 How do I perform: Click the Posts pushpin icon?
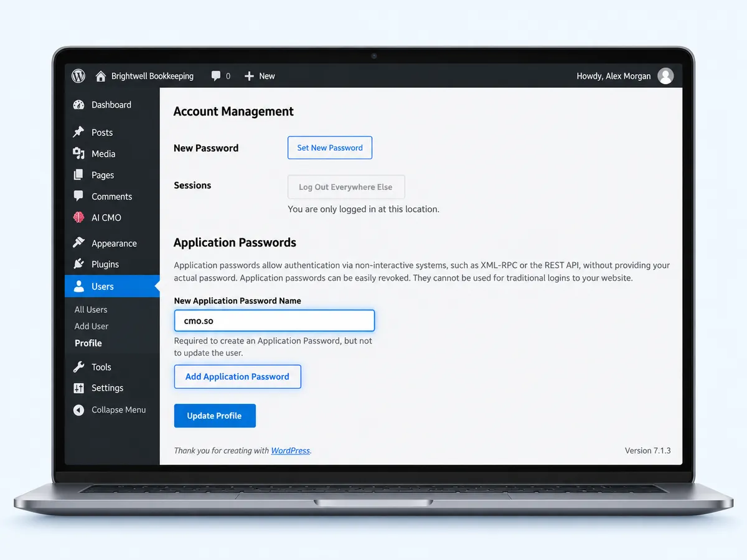(x=78, y=132)
